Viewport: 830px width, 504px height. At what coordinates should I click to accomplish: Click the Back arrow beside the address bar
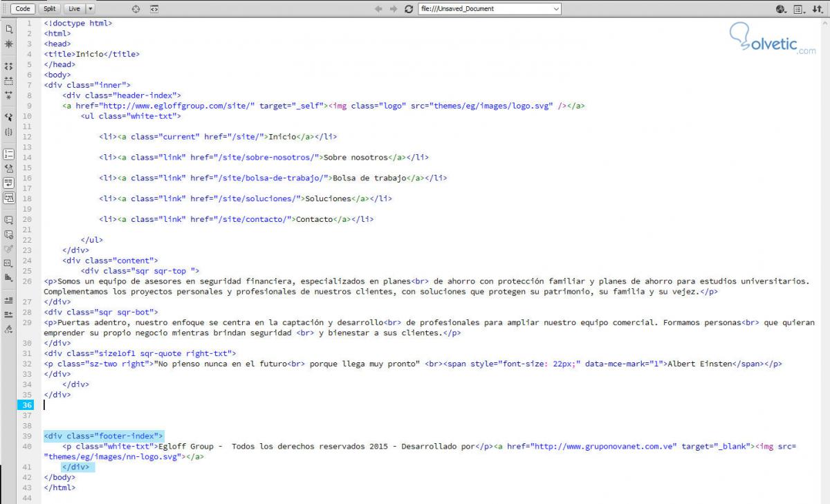pyautogui.click(x=378, y=9)
